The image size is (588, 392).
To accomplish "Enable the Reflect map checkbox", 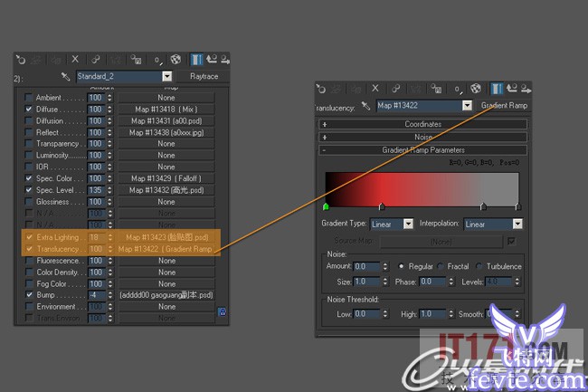I will pyautogui.click(x=30, y=132).
